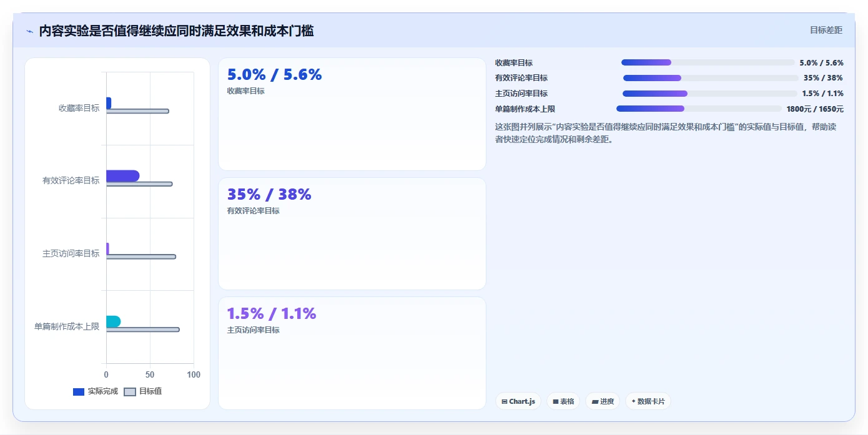Click the 收藏率目标 chart axis label
The width and height of the screenshot is (868, 435).
coord(79,108)
